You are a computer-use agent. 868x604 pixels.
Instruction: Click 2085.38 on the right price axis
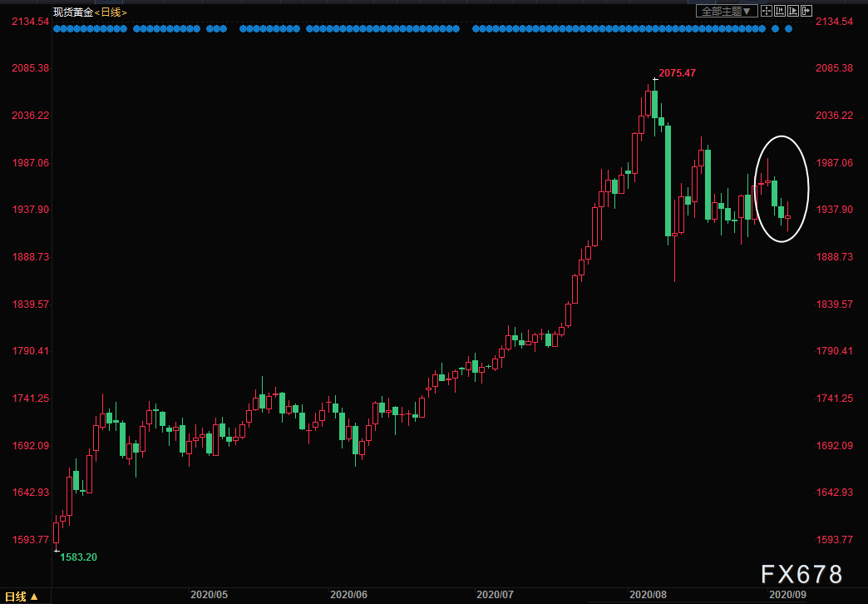tap(834, 68)
